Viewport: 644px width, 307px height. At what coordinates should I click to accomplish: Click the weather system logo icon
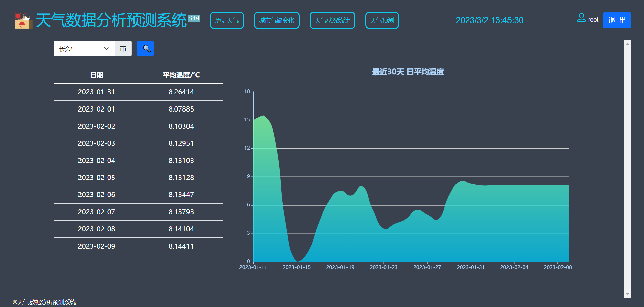pyautogui.click(x=23, y=20)
